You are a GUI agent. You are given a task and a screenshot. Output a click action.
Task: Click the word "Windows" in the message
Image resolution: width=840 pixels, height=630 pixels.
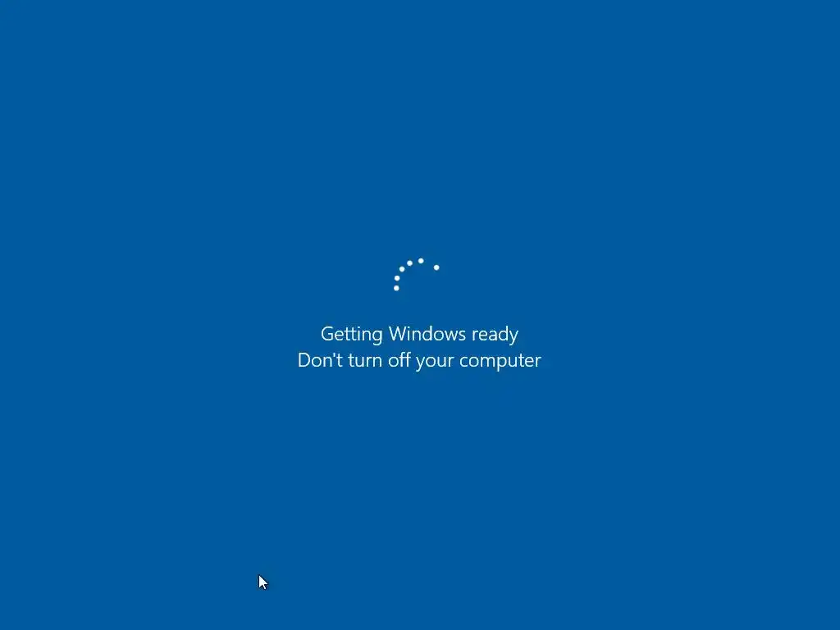click(427, 334)
